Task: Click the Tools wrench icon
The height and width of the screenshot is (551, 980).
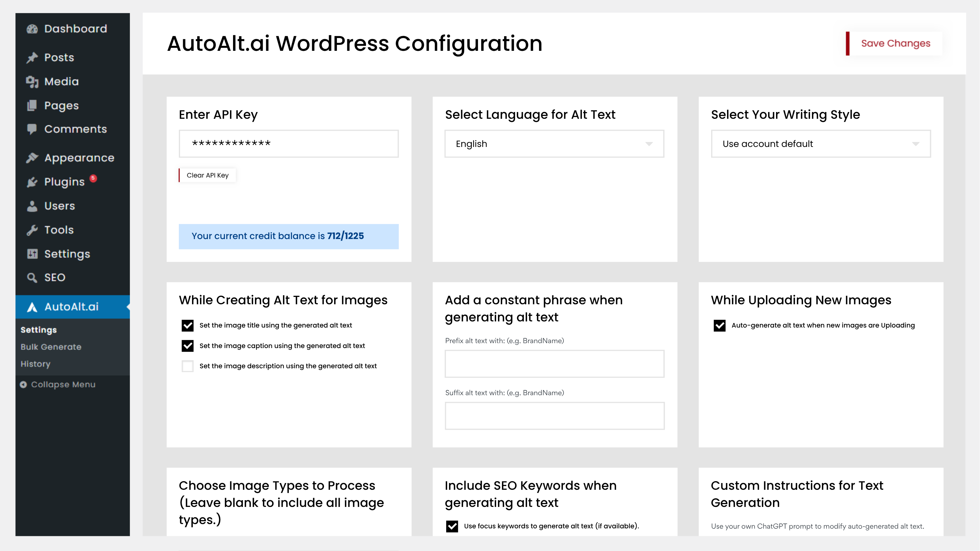Action: pyautogui.click(x=32, y=230)
